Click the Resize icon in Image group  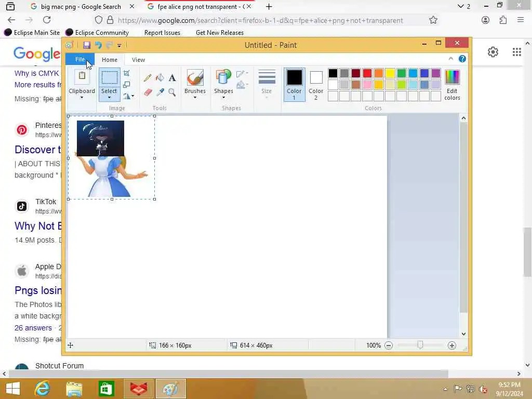coord(127,85)
